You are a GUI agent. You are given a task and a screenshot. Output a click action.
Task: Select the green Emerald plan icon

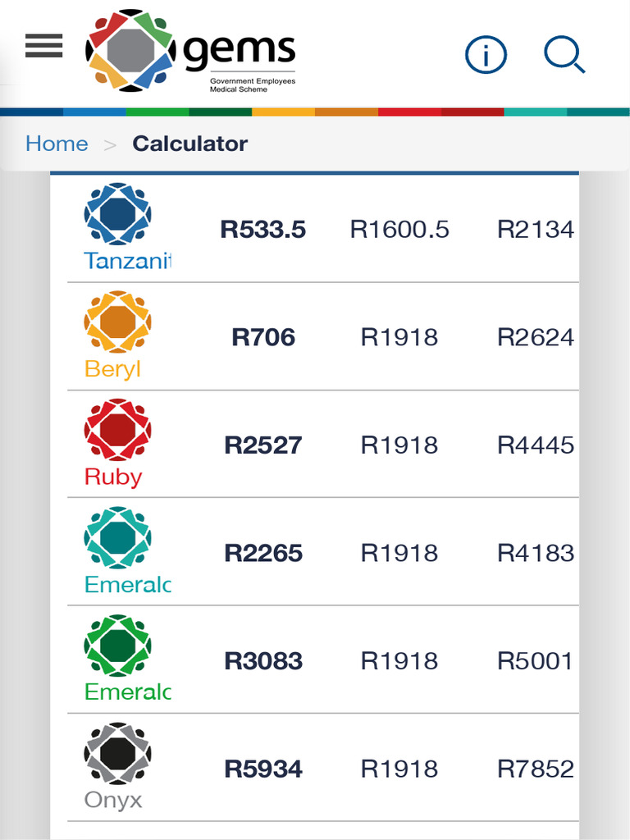pos(118,645)
